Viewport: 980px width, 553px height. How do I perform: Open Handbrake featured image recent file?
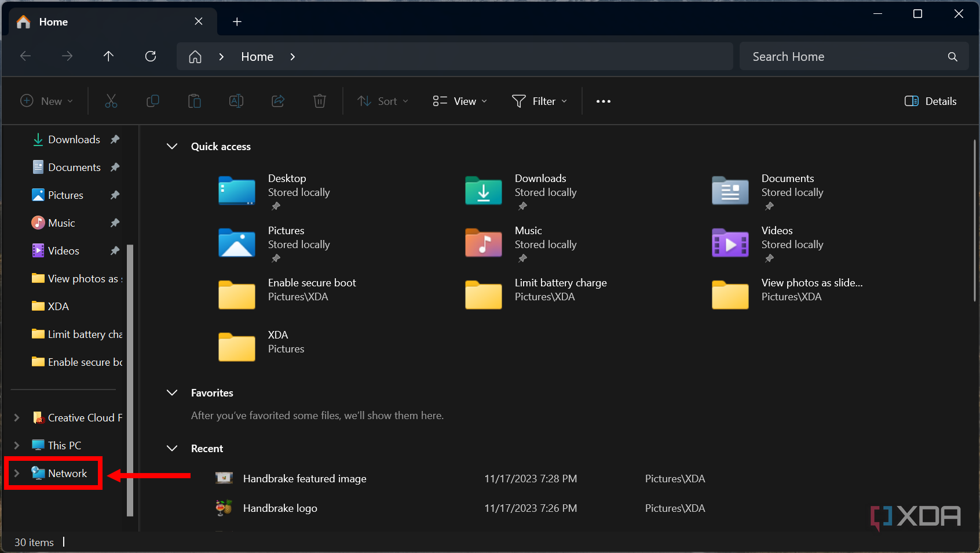tap(305, 479)
